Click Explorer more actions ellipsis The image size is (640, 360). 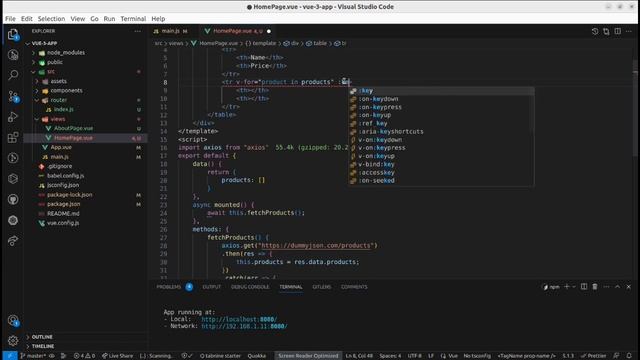click(x=138, y=31)
